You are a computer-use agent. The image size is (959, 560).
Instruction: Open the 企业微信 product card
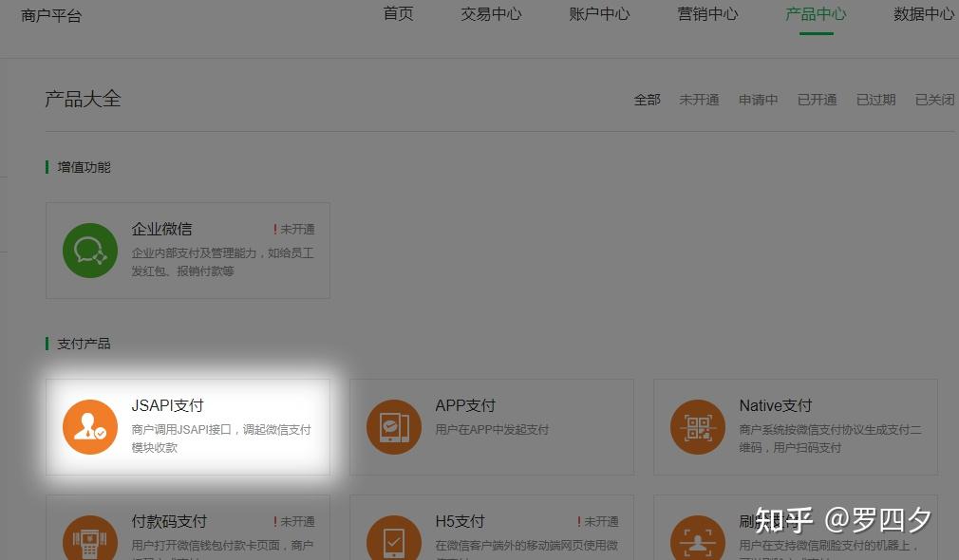[187, 250]
